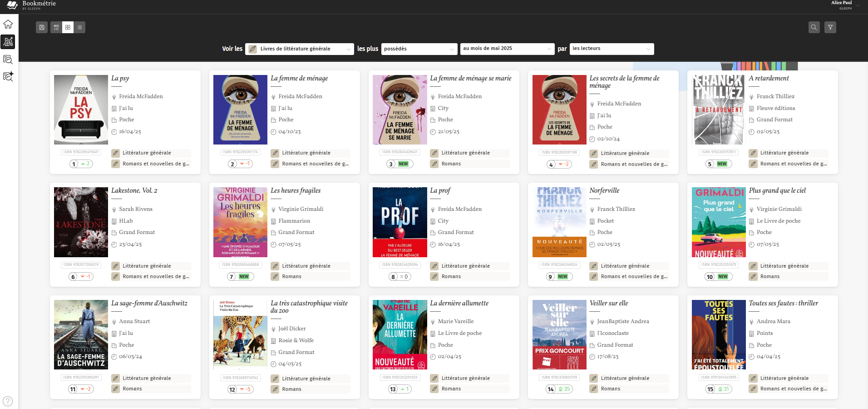Click 'Littérature générale' tag on La sage-femme d'Auschwitz
This screenshot has height=409, width=868.
pyautogui.click(x=151, y=378)
